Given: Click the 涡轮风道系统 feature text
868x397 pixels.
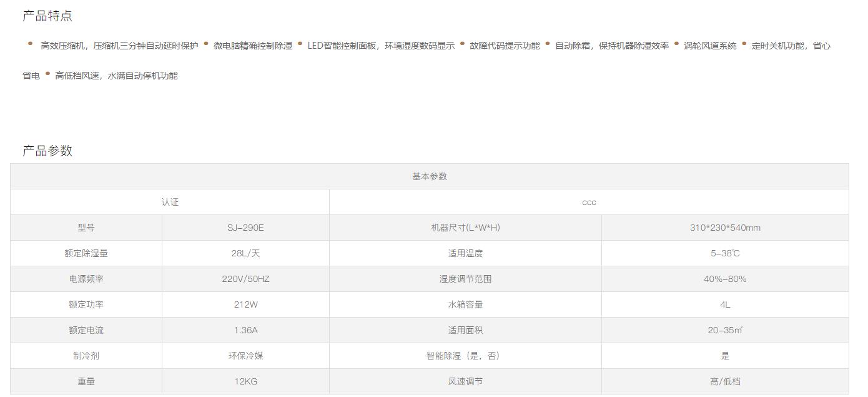Looking at the screenshot, I should point(710,46).
